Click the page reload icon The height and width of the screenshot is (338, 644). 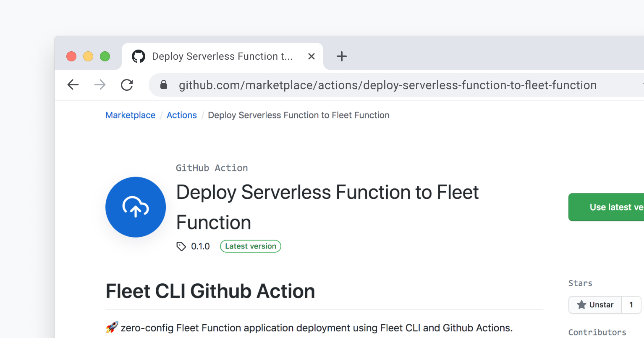[x=127, y=84]
